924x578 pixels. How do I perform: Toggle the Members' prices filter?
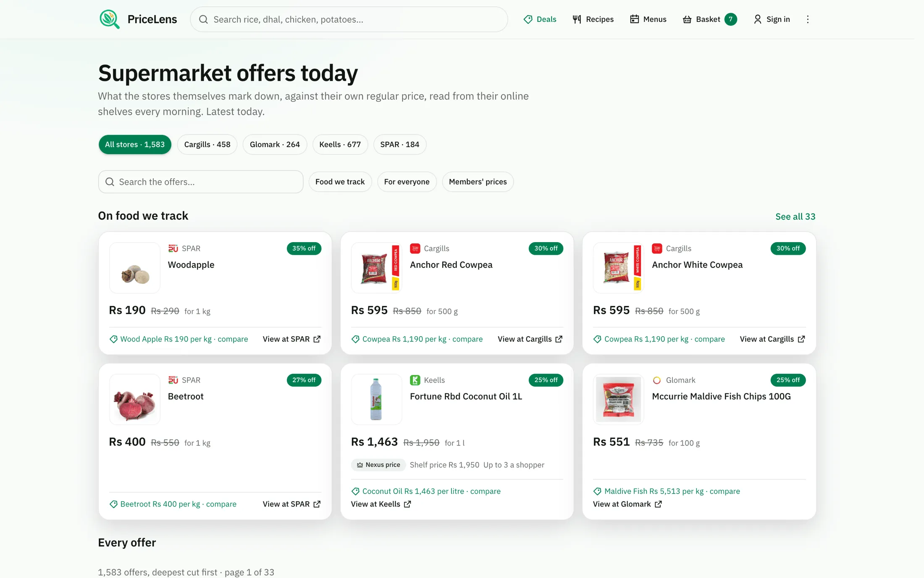478,182
